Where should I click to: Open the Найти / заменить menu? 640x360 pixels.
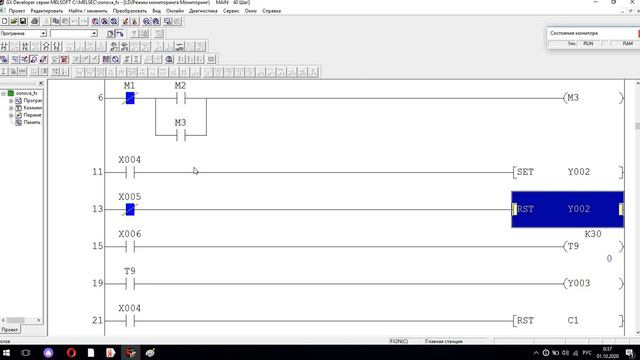pyautogui.click(x=88, y=11)
